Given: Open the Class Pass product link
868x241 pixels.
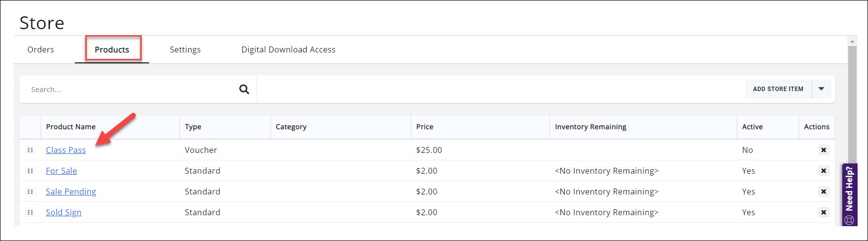Looking at the screenshot, I should pyautogui.click(x=66, y=150).
